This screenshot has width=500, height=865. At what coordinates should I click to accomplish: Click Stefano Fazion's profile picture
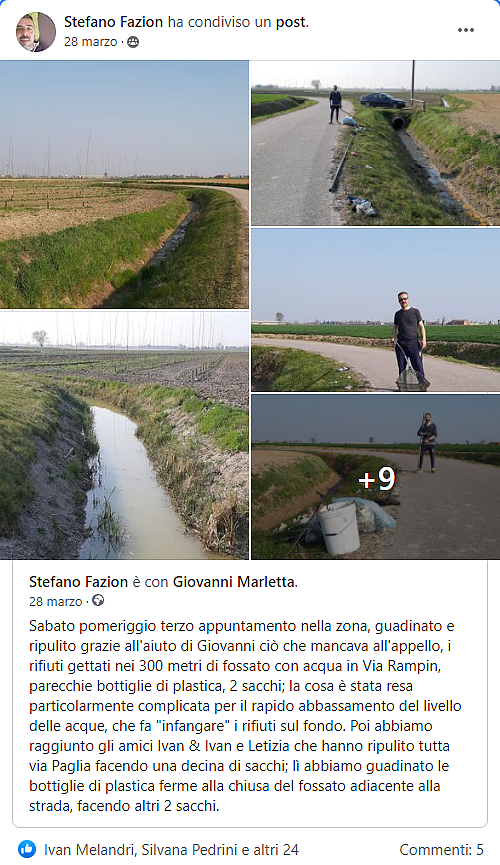click(35, 31)
